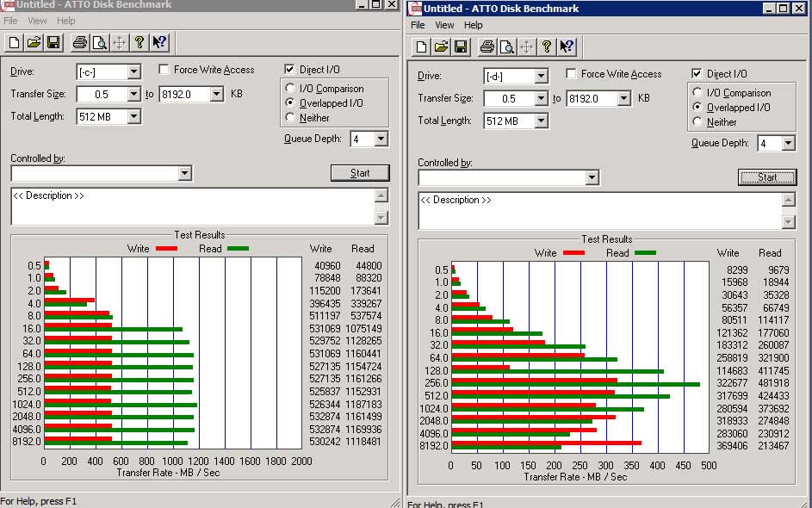
Task: Toggle Force Write Access in right window
Action: coord(571,74)
